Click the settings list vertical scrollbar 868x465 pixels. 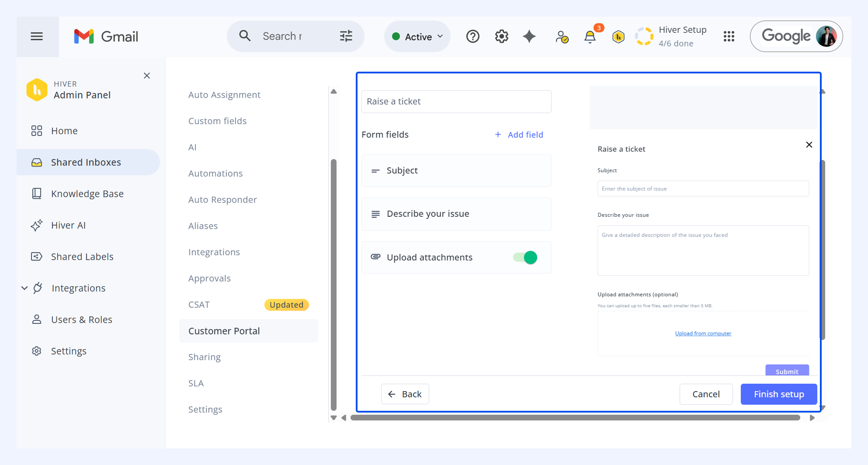(x=334, y=284)
